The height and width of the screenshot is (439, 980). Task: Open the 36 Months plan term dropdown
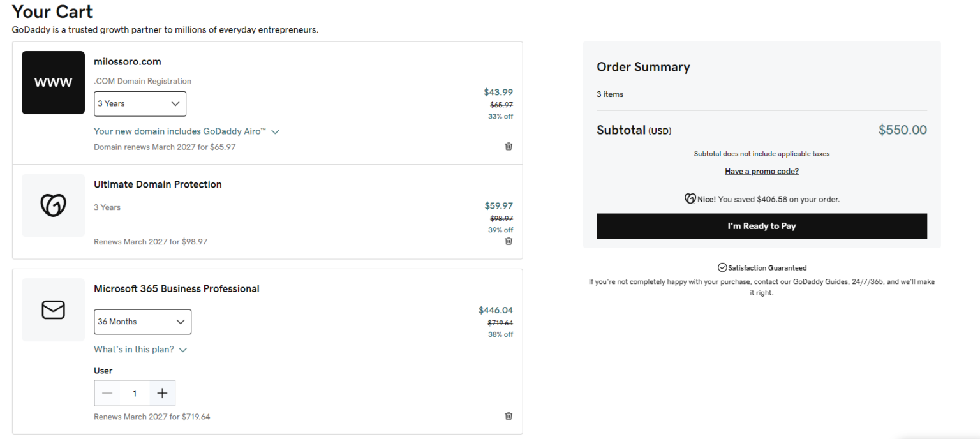[142, 322]
